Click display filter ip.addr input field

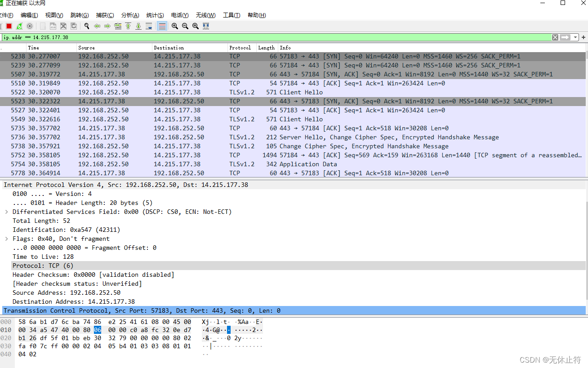pos(276,37)
